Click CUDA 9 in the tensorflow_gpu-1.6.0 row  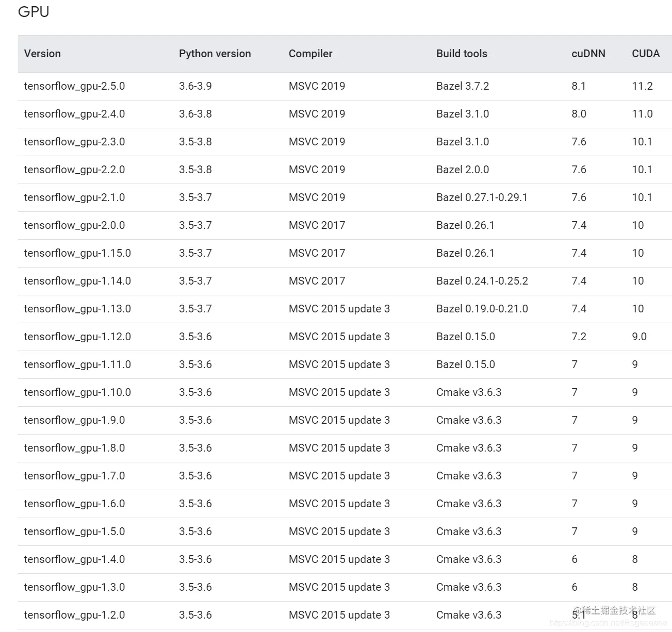635,504
